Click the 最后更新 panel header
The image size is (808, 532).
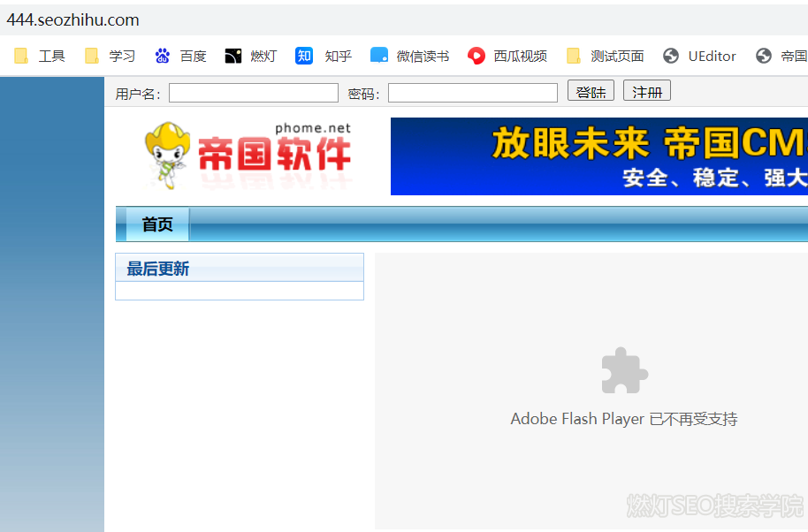point(240,268)
